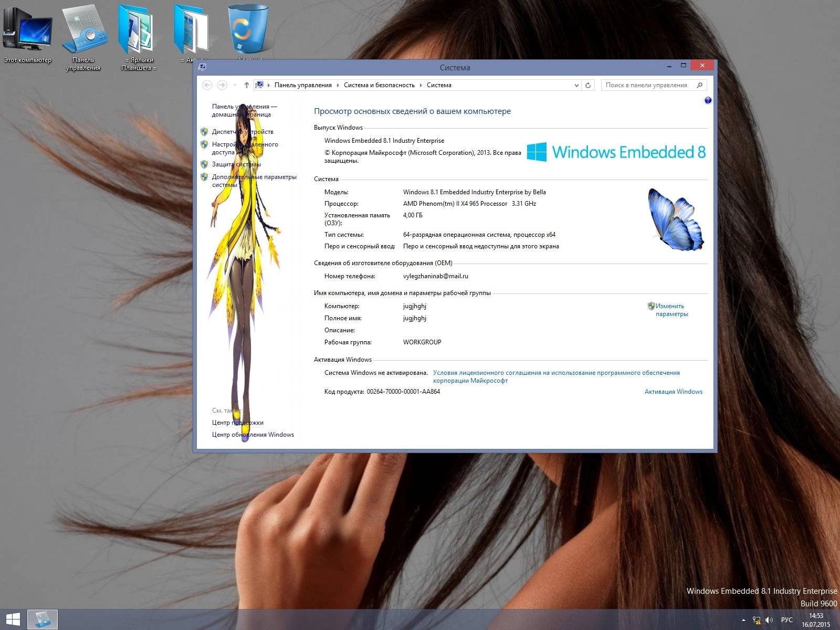The width and height of the screenshot is (840, 630).
Task: Open the Защита системы link
Action: coord(236,164)
